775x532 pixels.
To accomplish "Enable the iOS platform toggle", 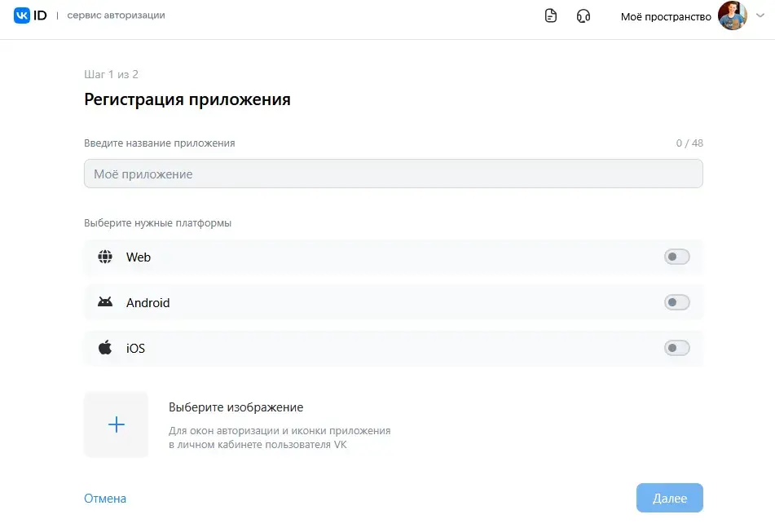I will tap(676, 348).
